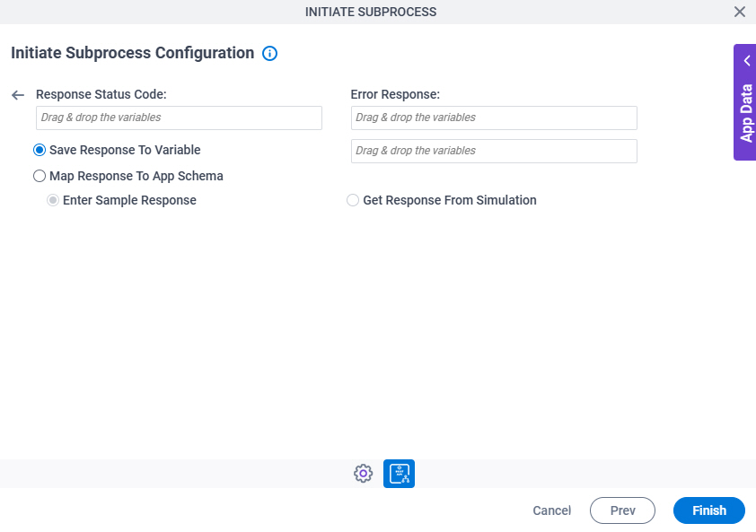Select the blue subprocess configuration icon
The width and height of the screenshot is (756, 532).
coord(399,474)
